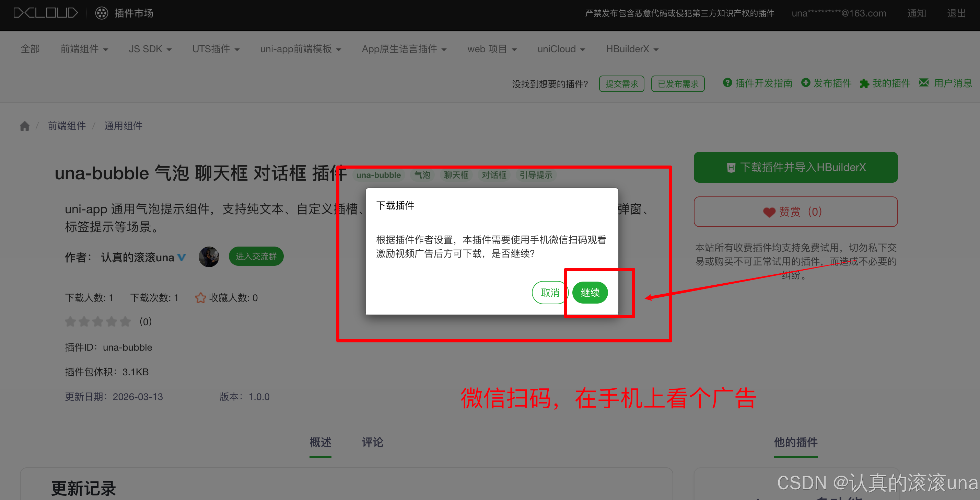This screenshot has height=500, width=980.
Task: Click the DCloud logo
Action: coord(46,13)
